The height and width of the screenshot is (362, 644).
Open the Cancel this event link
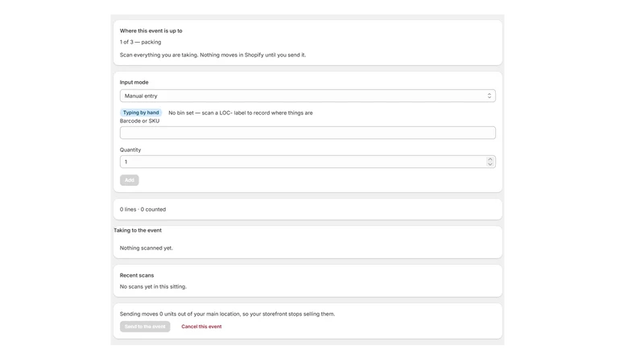click(x=201, y=327)
